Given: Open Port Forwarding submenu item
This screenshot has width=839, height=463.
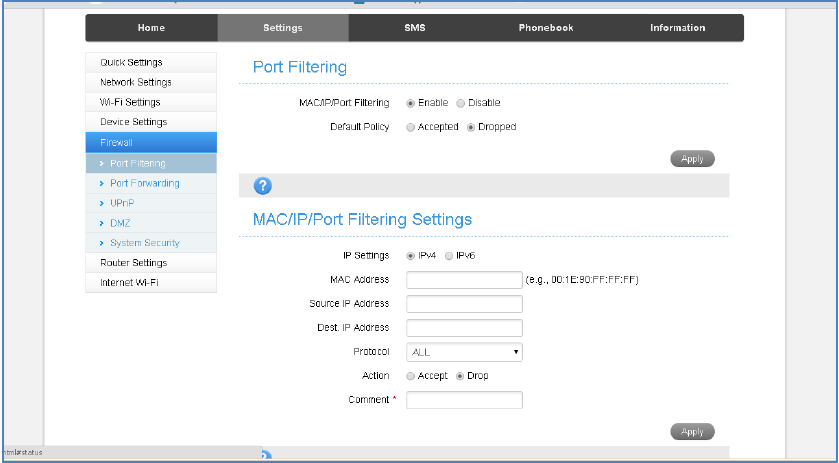Looking at the screenshot, I should pyautogui.click(x=151, y=183).
